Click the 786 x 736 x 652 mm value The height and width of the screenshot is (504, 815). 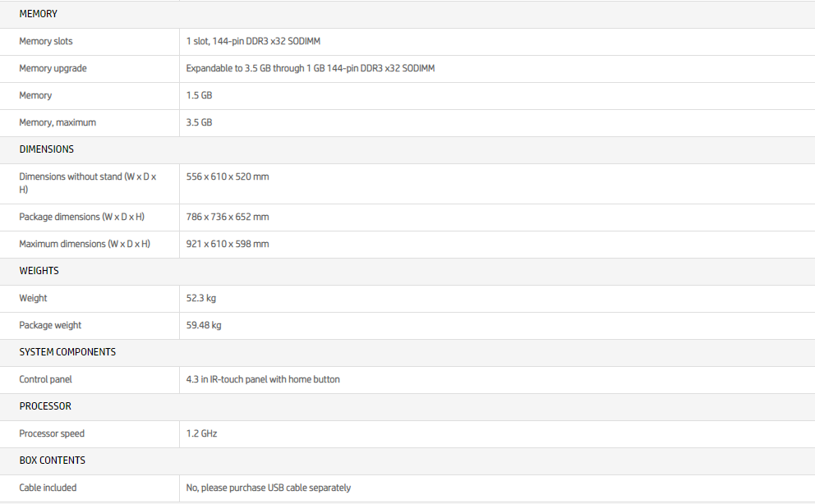click(x=228, y=217)
